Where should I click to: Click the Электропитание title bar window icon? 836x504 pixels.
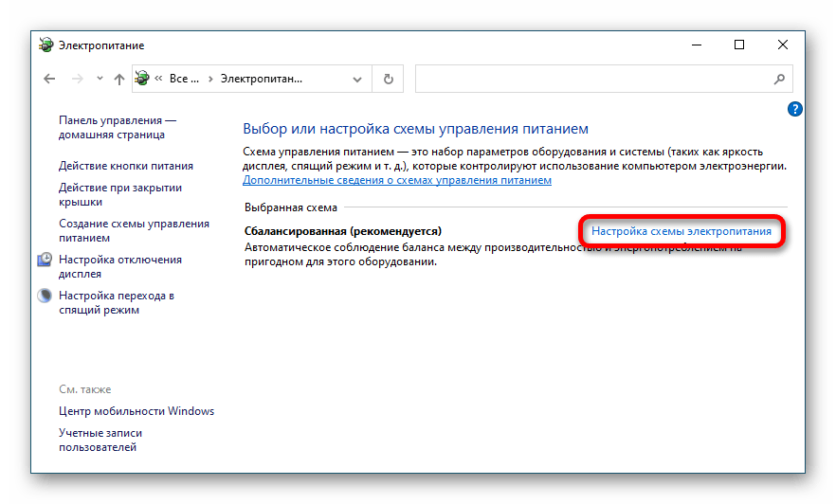tap(45, 45)
